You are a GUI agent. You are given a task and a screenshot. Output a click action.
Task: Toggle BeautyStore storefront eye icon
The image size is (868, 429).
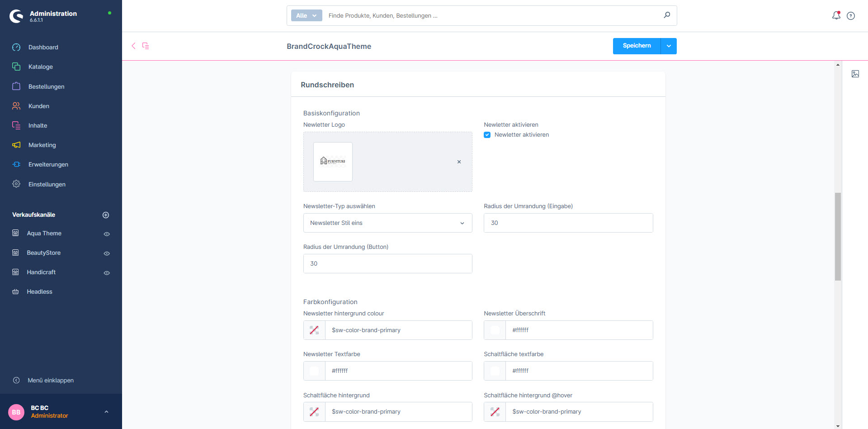(107, 253)
